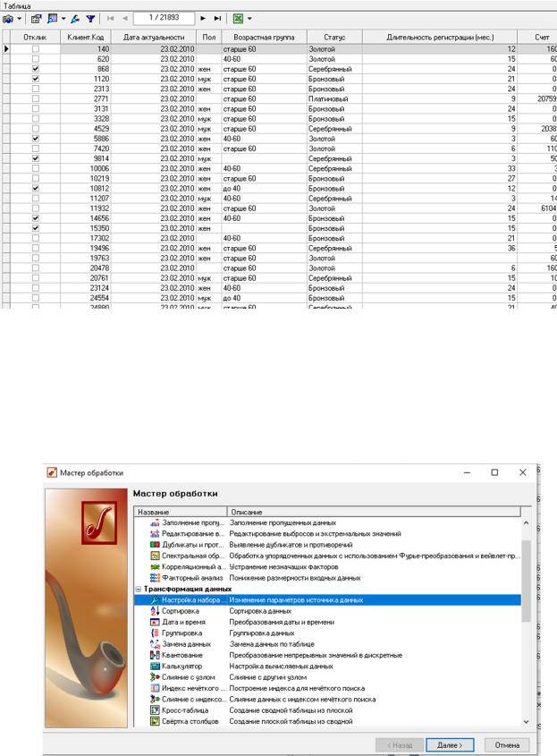The width and height of the screenshot is (557, 756).
Task: Click the wizard list scrollbar thumb
Action: point(527,581)
